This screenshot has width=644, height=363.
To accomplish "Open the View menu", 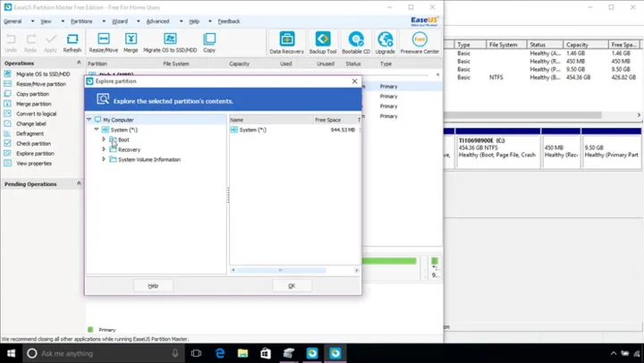I will click(x=46, y=21).
